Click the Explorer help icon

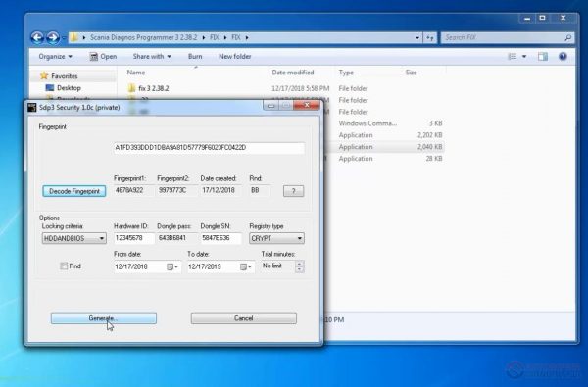(x=563, y=56)
